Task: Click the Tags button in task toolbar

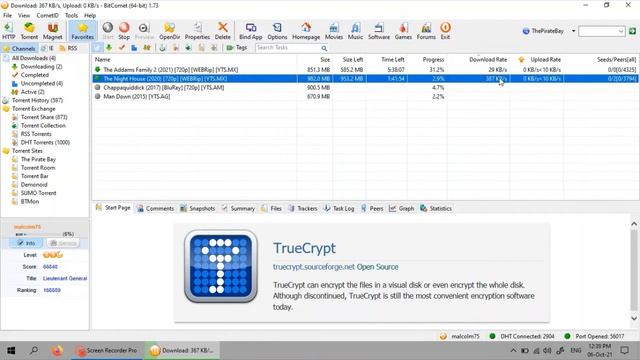Action: (x=237, y=48)
